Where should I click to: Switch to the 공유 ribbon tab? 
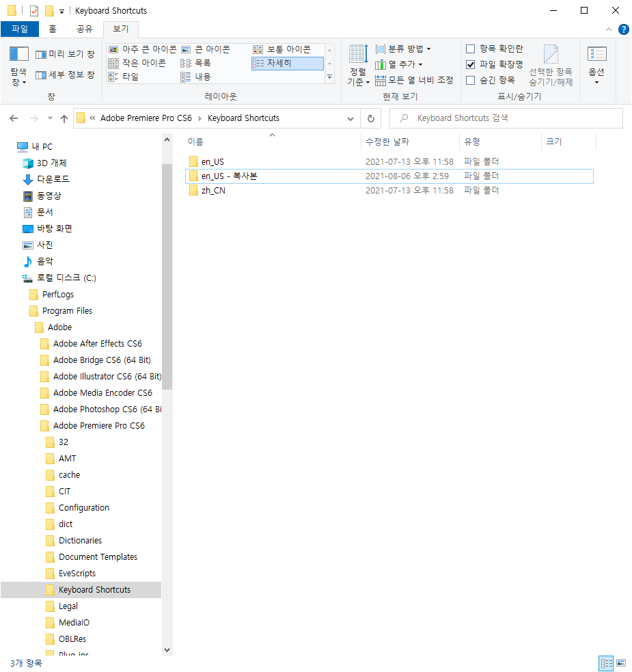(85, 29)
